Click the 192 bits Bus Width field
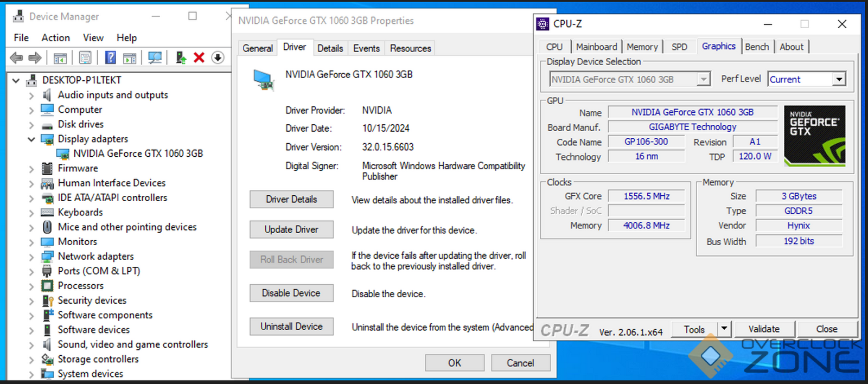 pyautogui.click(x=799, y=241)
